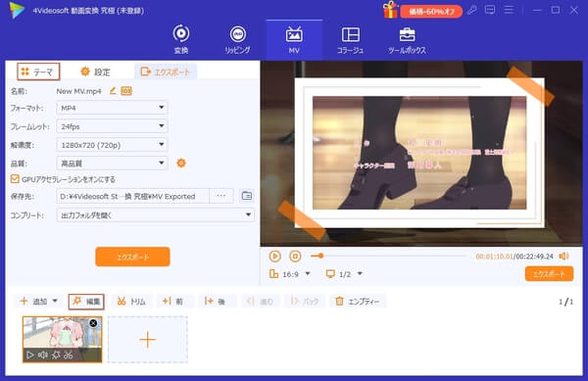The image size is (588, 381).
Task: Click the 4Videosoft app logo
Action: pos(17,11)
